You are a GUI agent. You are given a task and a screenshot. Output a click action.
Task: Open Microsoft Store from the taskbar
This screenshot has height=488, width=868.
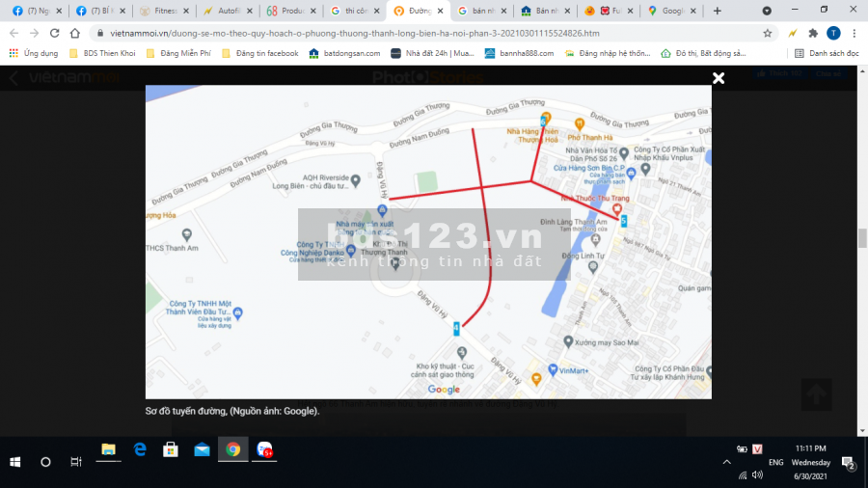point(171,449)
